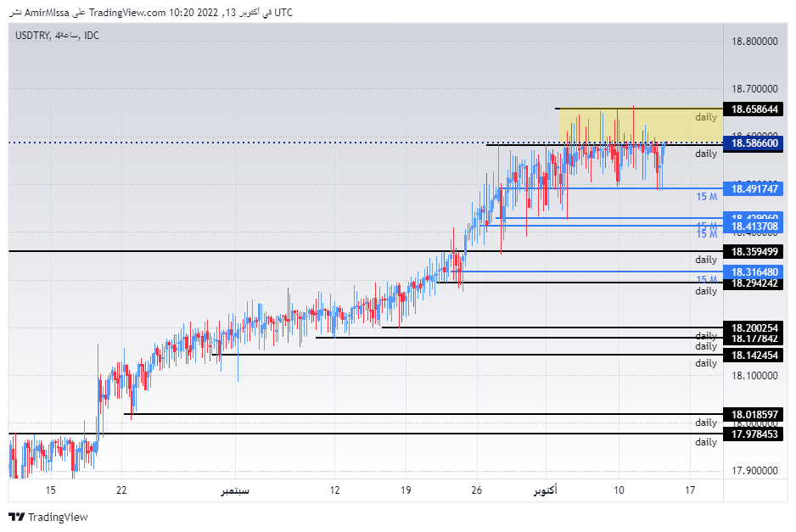Click TradingView.com text in header
Screen dimensions: 796x532
(127, 13)
